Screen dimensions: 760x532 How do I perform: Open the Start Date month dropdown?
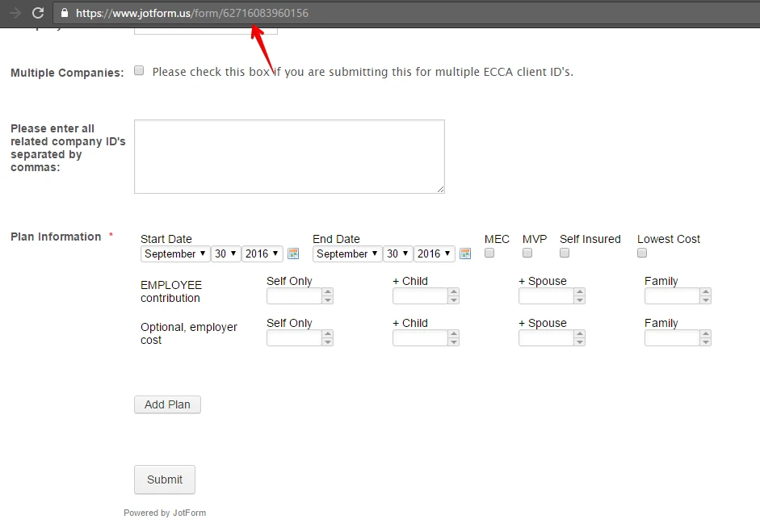174,253
